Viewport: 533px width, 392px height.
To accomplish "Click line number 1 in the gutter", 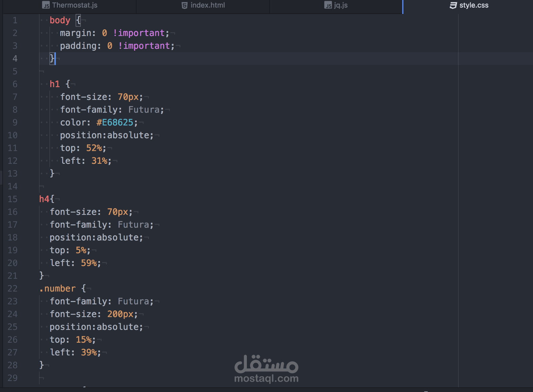I will click(x=15, y=20).
